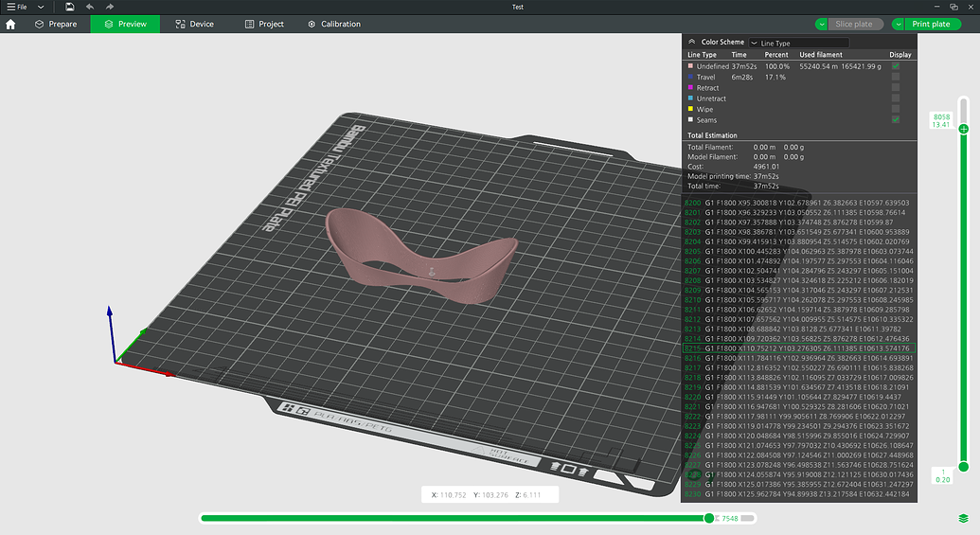Viewport: 980px width, 535px height.
Task: Toggle display of Seams
Action: click(x=896, y=119)
